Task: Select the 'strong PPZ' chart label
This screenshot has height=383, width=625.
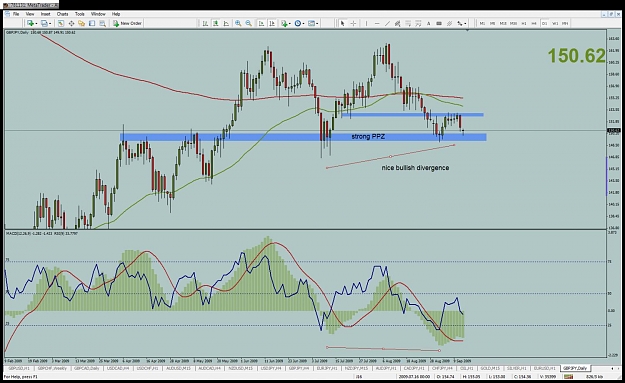Action: (x=368, y=137)
